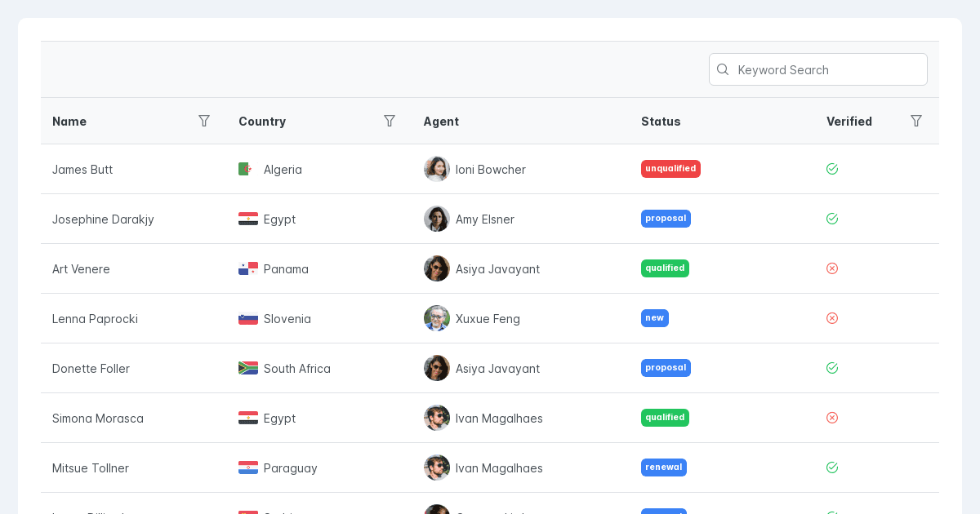980x514 pixels.
Task: Click unverified cross icon for Lenna Paprocki
Action: click(x=832, y=318)
